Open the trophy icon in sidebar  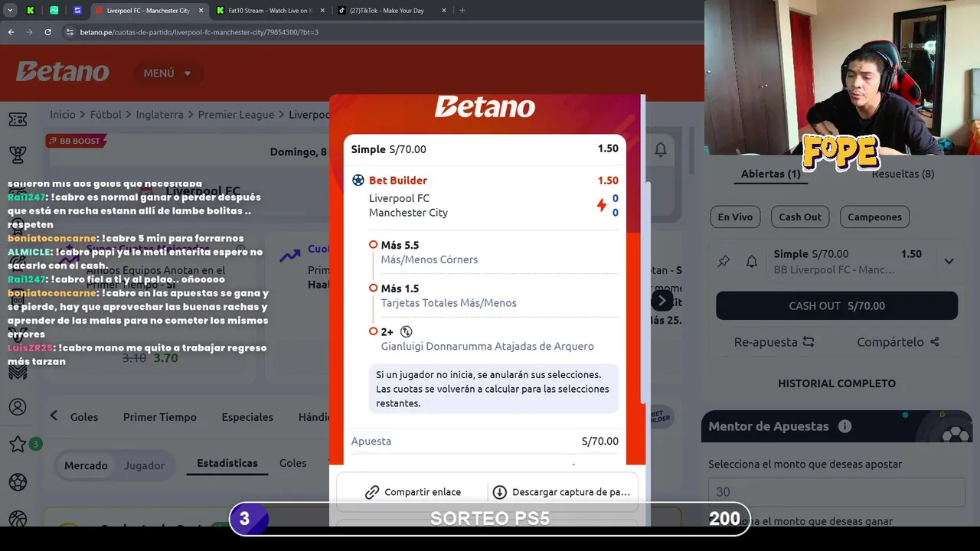coord(18,155)
